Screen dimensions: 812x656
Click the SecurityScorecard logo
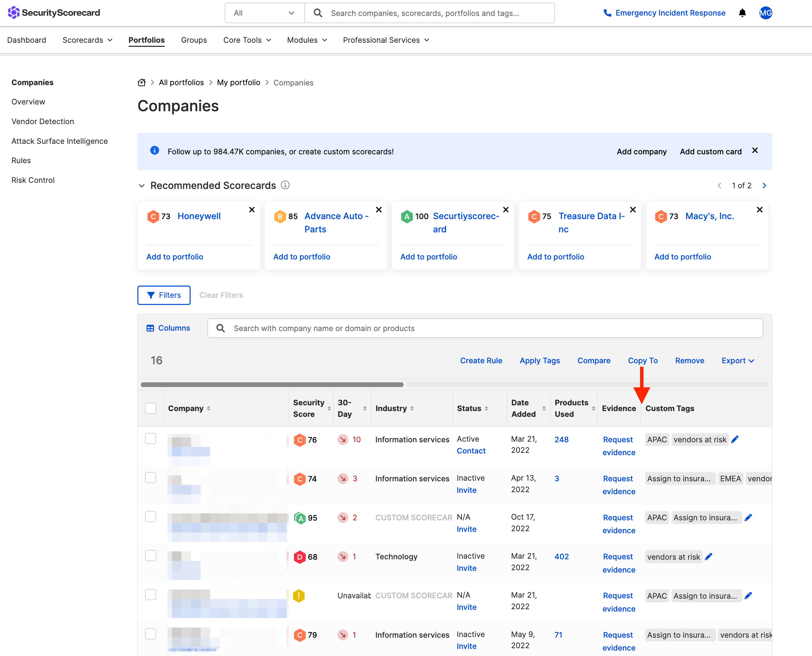tap(54, 13)
